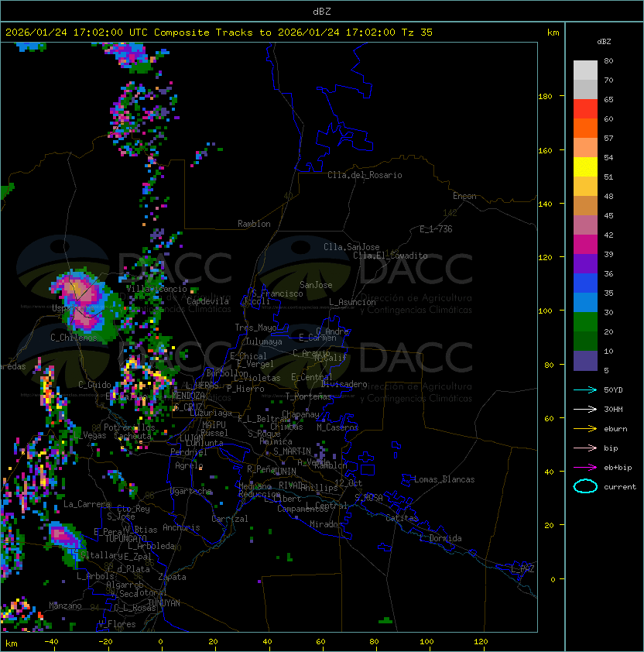Click the cyan 'current' ellipse legend icon
Screen dimensions: 644x652
585,486
